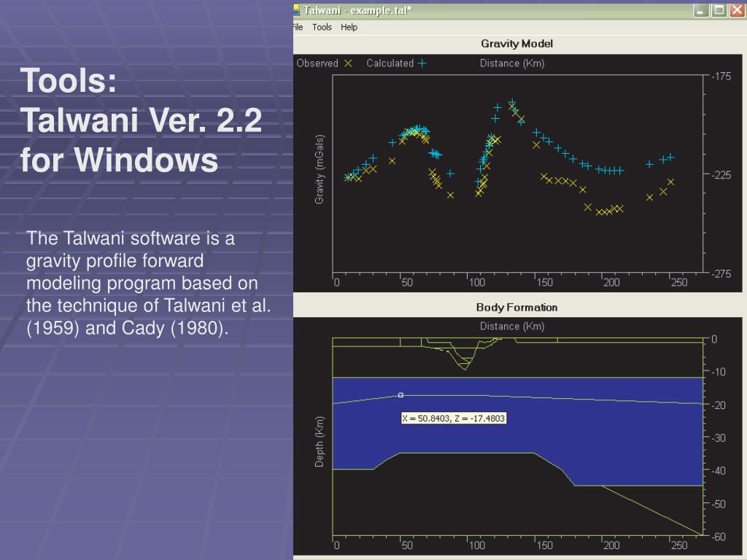The image size is (747, 560).
Task: Click the -40 depth axis value
Action: click(x=719, y=470)
